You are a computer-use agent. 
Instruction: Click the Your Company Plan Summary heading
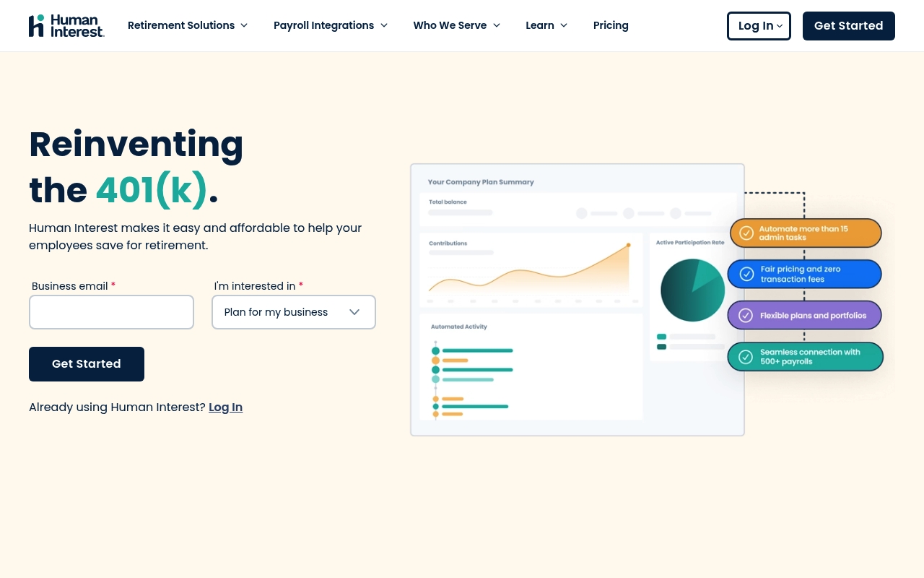tap(481, 182)
